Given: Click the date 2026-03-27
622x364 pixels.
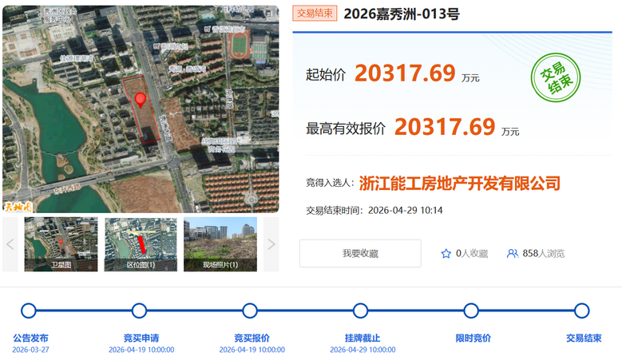Looking at the screenshot, I should pos(30,350).
